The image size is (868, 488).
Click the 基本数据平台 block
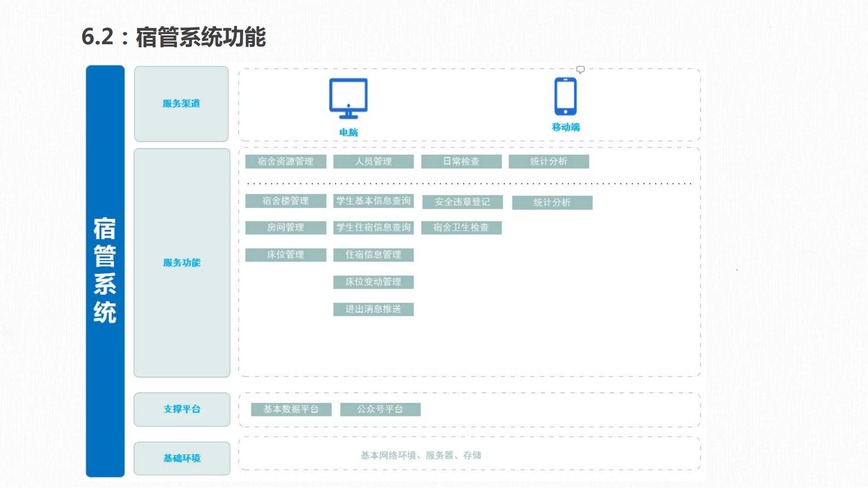coord(291,409)
